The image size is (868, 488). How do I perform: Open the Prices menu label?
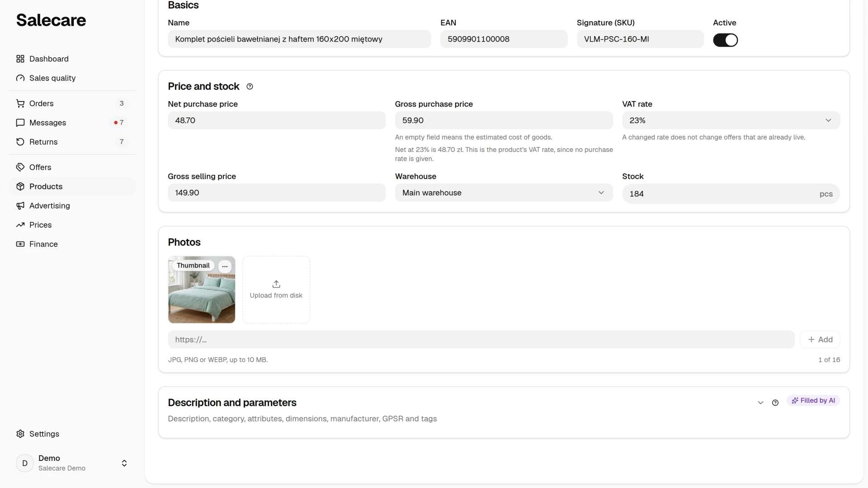pos(40,225)
